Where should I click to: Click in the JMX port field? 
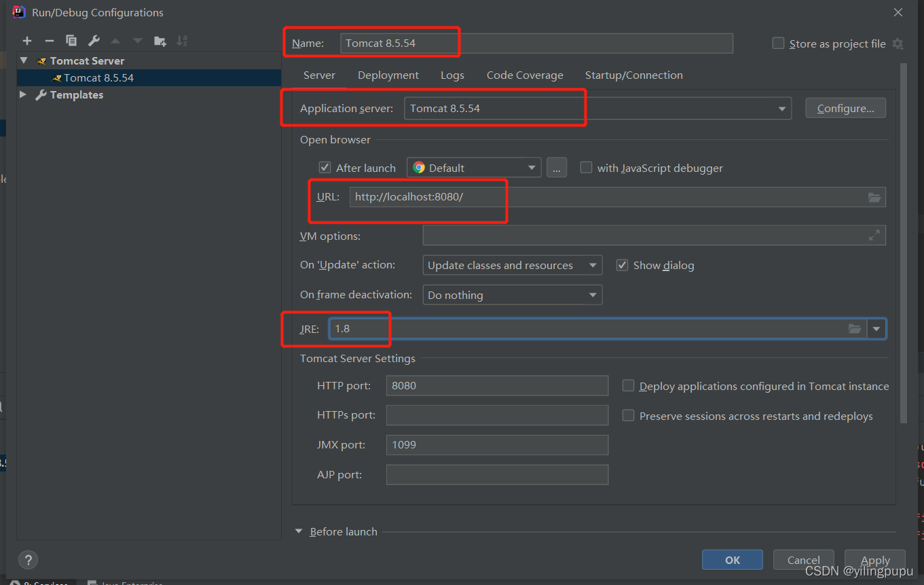(x=497, y=445)
